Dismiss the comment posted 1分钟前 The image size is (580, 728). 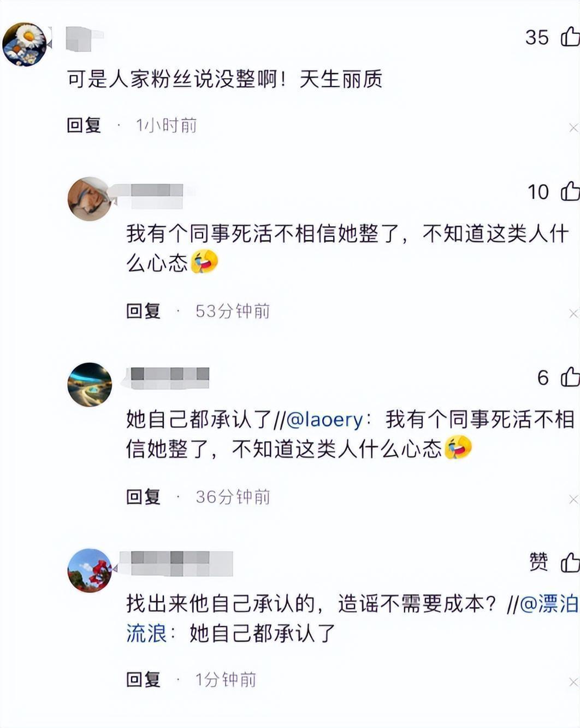[x=573, y=682]
